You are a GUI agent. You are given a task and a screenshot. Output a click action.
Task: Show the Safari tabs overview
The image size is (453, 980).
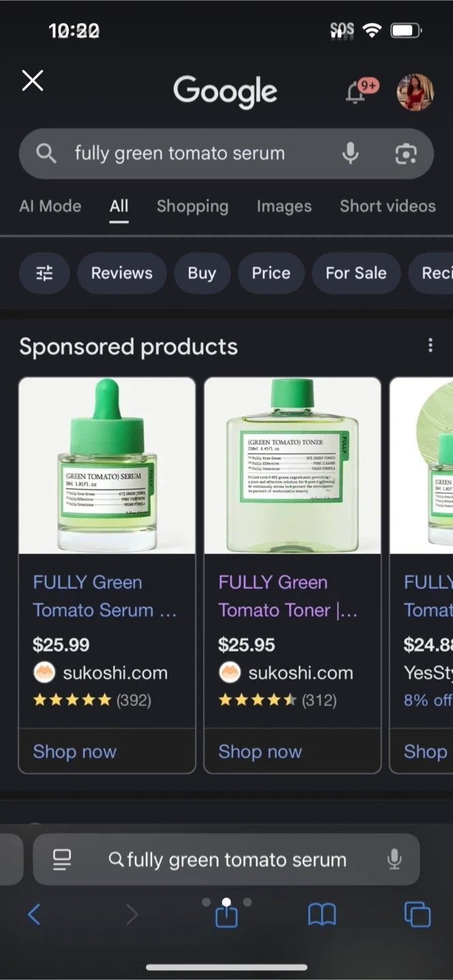pos(417,915)
